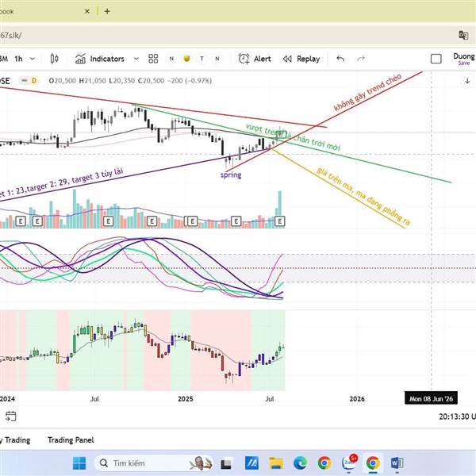Open the Indicators dialog
Screen dimensions: 476x476
point(100,59)
